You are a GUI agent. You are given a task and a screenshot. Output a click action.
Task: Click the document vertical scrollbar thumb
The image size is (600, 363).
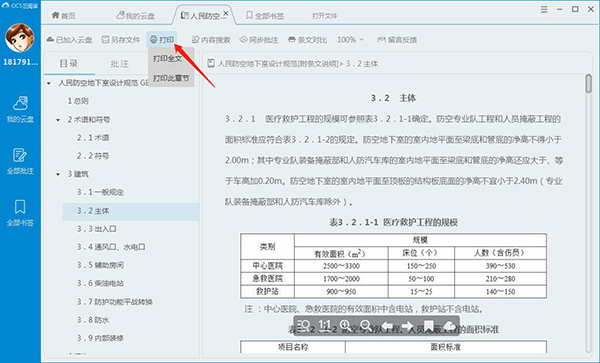pyautogui.click(x=589, y=83)
